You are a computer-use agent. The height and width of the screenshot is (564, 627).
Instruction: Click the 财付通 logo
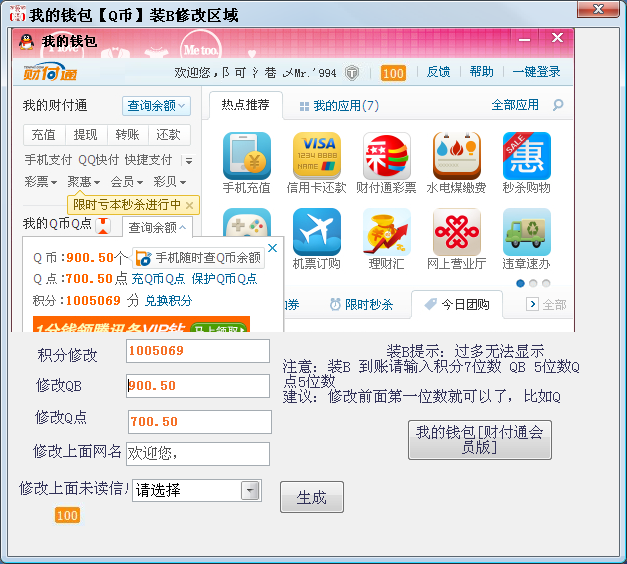[50, 72]
